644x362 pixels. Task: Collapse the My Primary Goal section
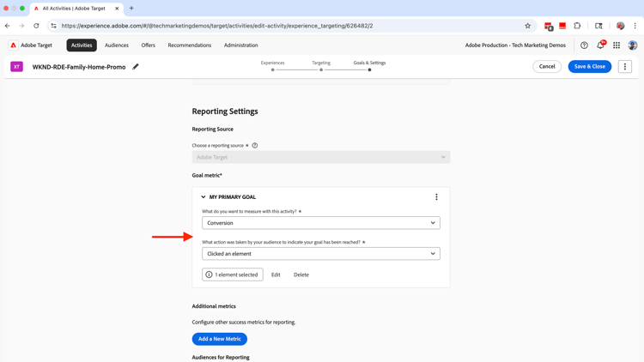point(204,197)
